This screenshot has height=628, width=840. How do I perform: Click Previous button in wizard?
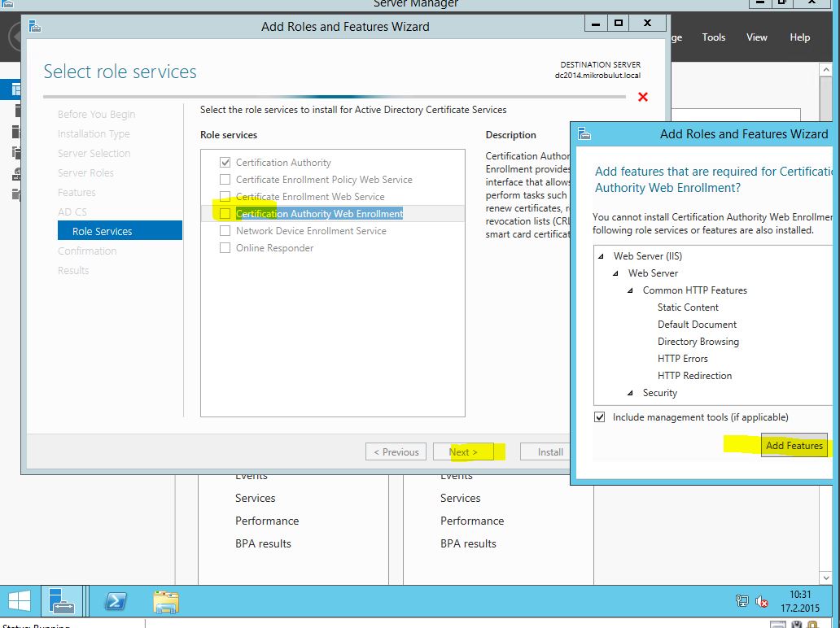pos(396,451)
